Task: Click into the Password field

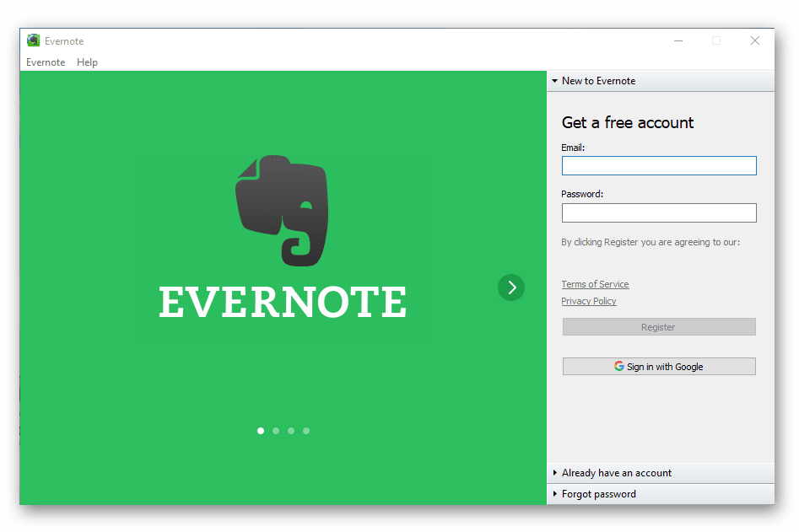Action: coord(659,212)
